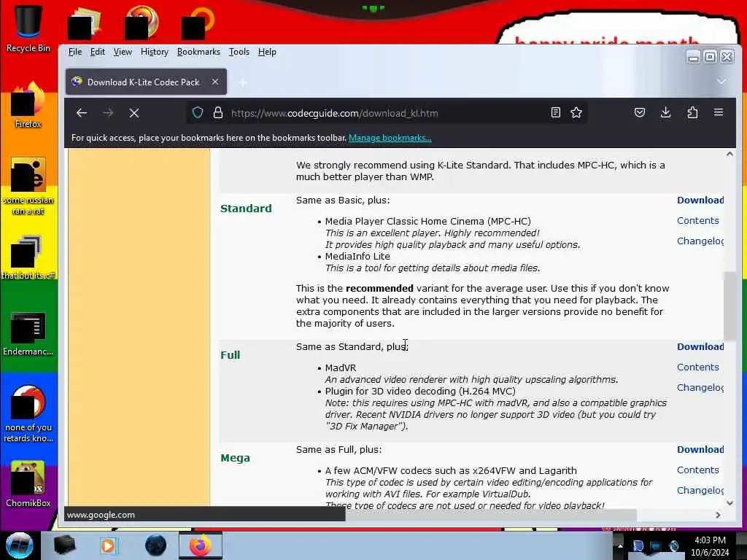Minimize the Firefox window

pyautogui.click(x=693, y=57)
